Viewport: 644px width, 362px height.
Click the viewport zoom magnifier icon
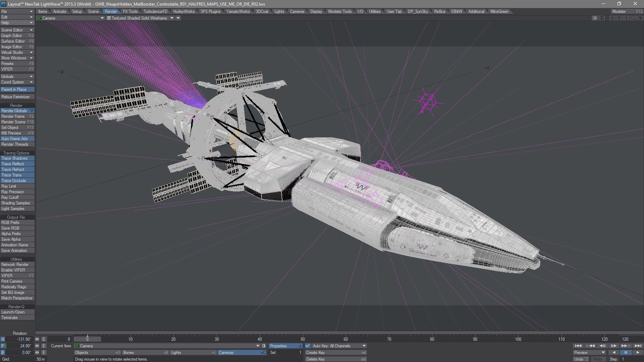tap(633, 18)
